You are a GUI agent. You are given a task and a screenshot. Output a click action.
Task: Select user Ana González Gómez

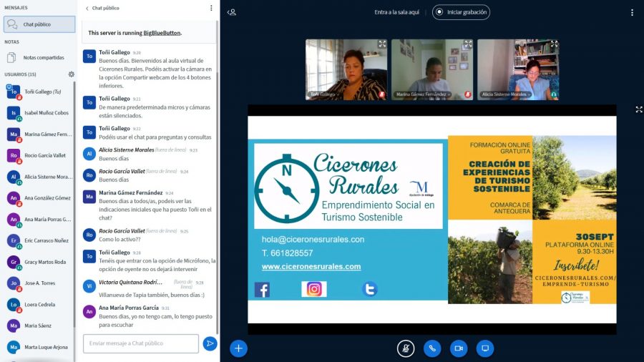point(39,198)
